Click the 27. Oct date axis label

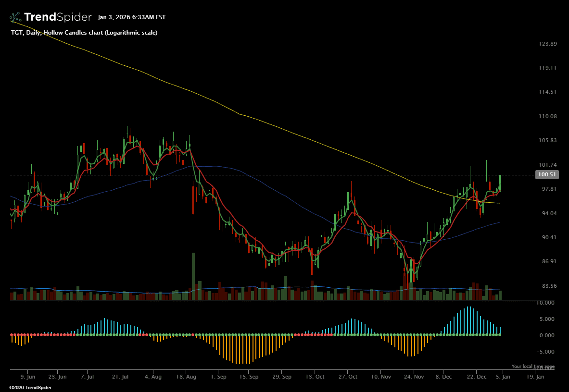pyautogui.click(x=351, y=377)
